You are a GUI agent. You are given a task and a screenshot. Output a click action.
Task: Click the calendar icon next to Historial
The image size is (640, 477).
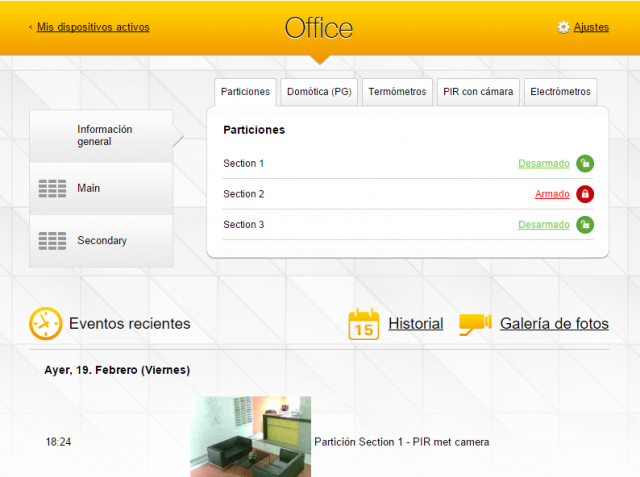click(x=364, y=324)
